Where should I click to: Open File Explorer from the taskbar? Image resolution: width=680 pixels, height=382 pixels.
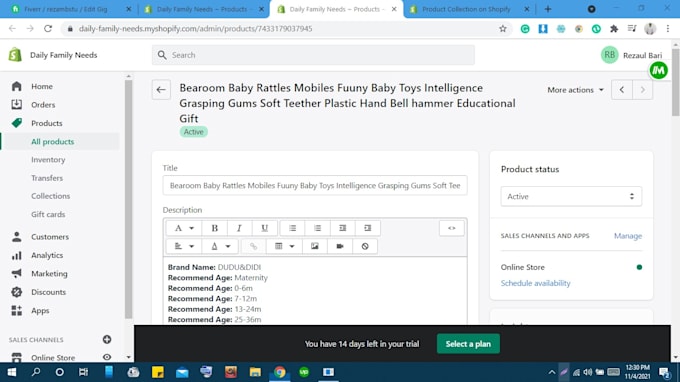pyautogui.click(x=255, y=372)
